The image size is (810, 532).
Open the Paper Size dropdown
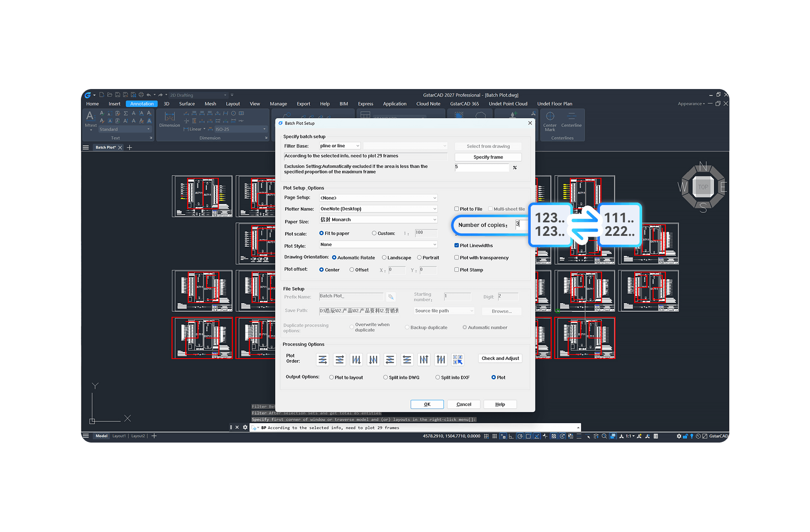(378, 220)
